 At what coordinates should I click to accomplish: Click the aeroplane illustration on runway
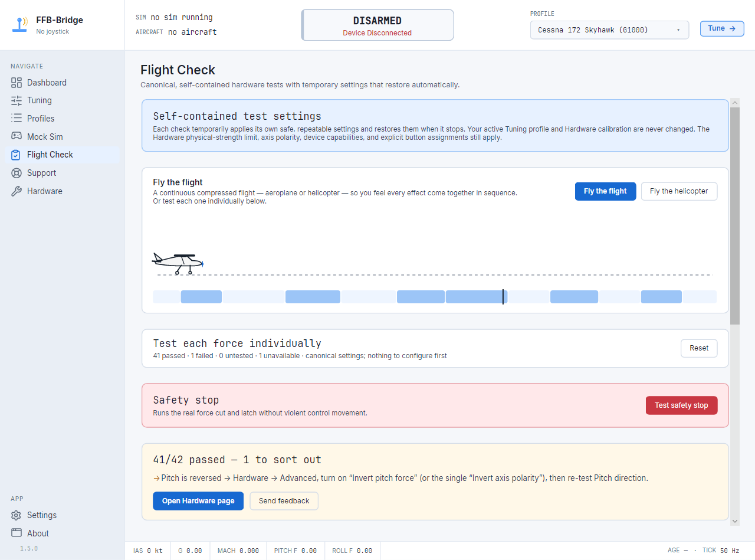click(178, 263)
